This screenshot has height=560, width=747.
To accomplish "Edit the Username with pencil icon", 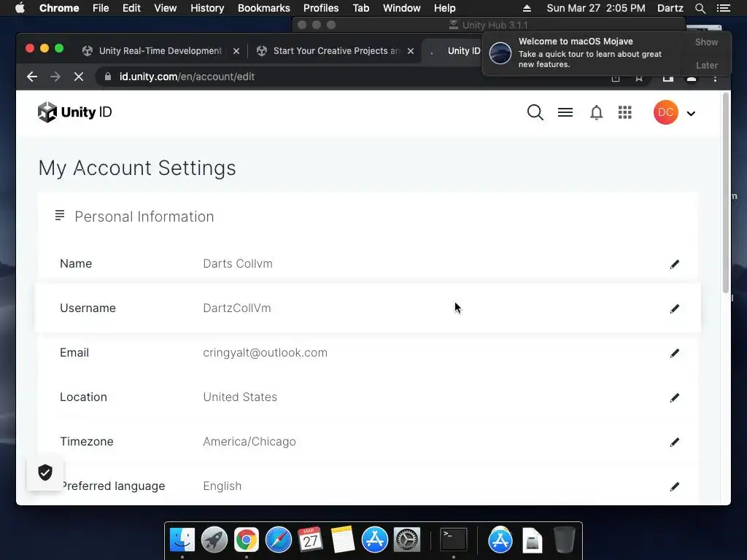I will (674, 308).
